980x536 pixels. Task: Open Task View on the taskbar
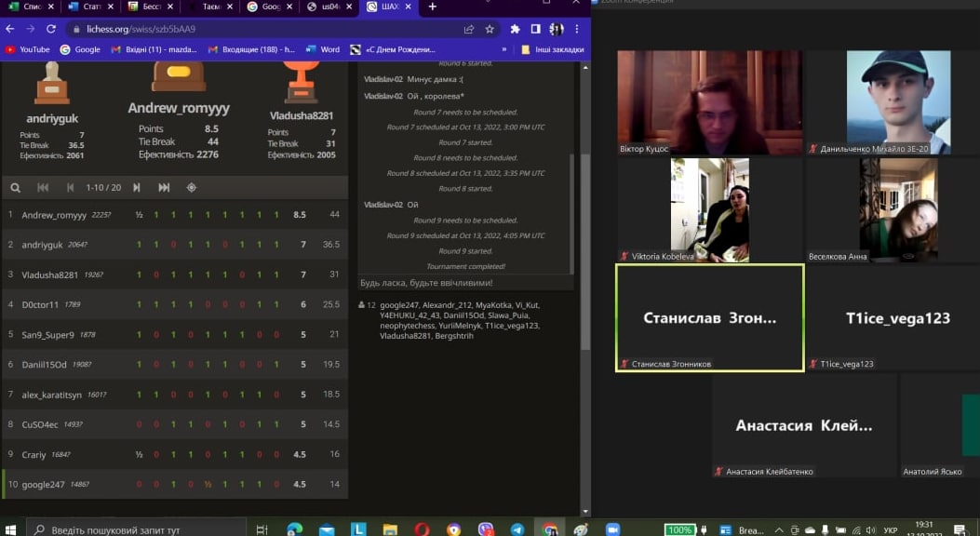pos(262,529)
